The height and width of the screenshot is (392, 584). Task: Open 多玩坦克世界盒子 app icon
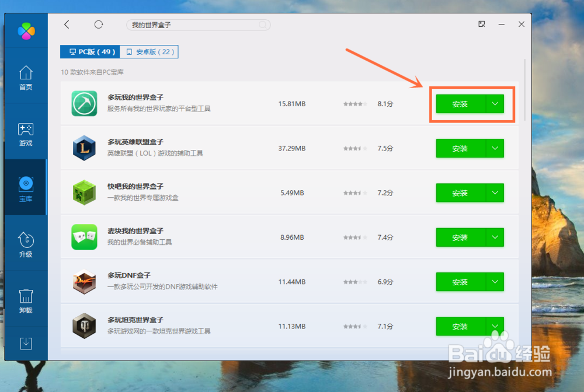point(84,326)
